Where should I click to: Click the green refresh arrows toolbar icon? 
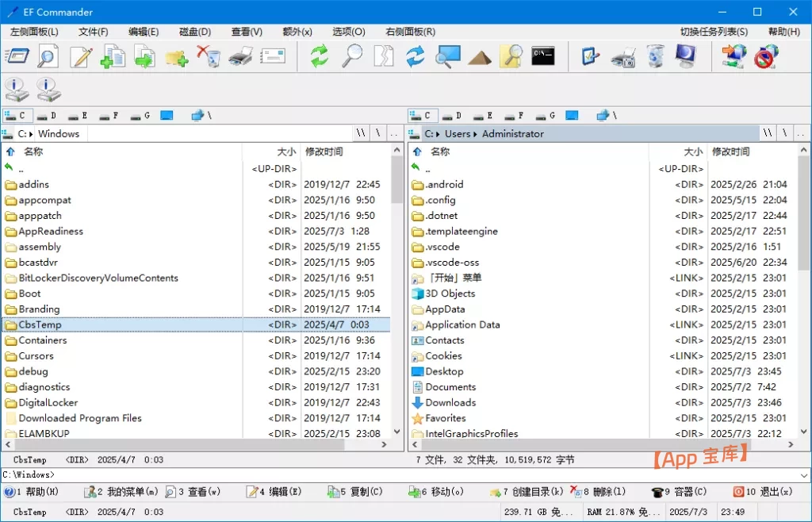[x=319, y=56]
